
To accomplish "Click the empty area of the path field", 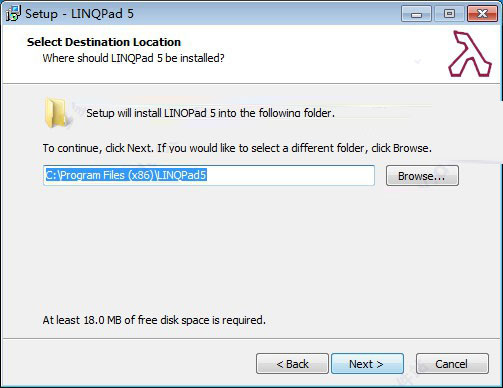I will click(x=290, y=175).
